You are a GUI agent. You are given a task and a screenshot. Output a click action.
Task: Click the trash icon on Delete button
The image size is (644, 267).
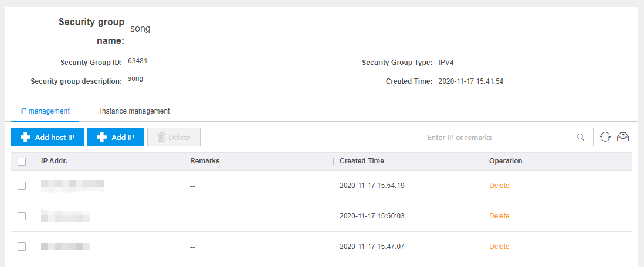tap(161, 138)
